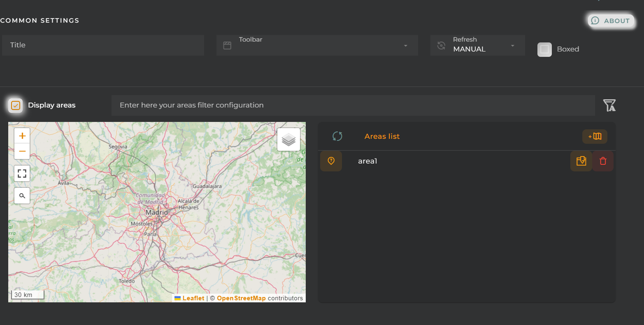Viewport: 644px width, 325px height.
Task: Enter fullscreen map view
Action: [x=22, y=173]
